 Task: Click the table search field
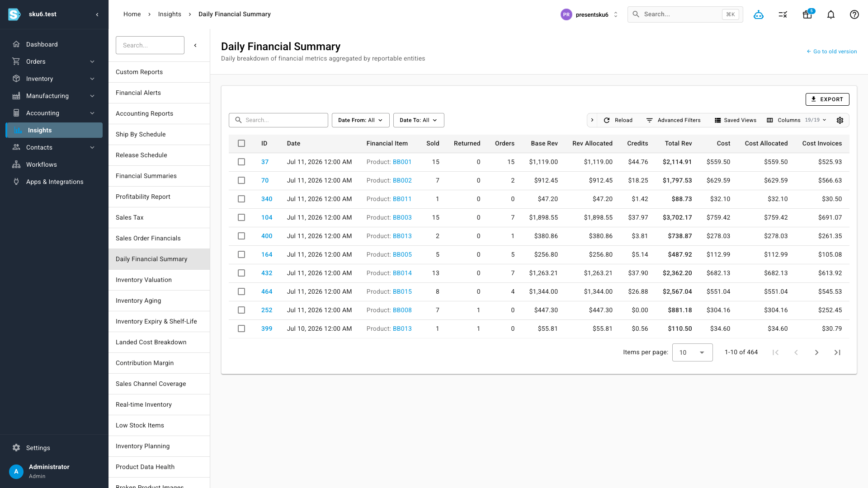point(278,120)
